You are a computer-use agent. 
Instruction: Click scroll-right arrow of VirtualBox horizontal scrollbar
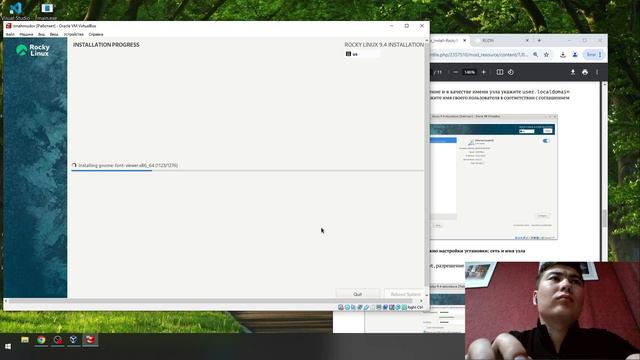point(421,301)
